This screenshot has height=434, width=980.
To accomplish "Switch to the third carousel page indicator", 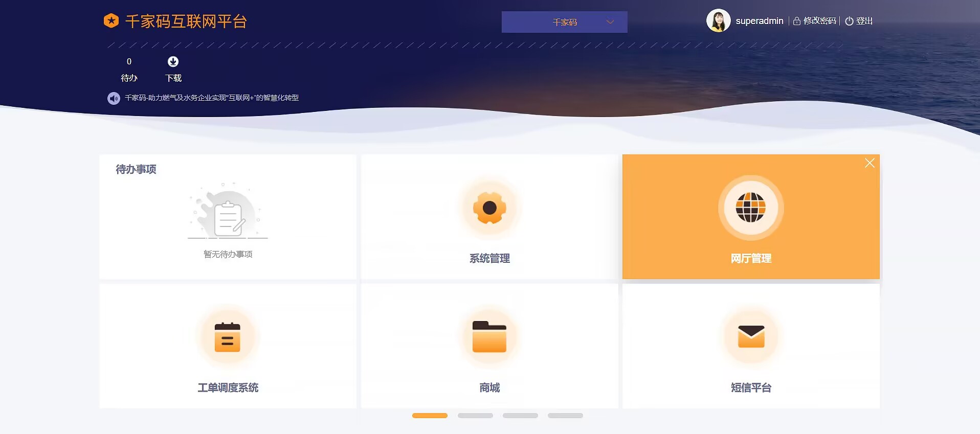I will coord(520,416).
